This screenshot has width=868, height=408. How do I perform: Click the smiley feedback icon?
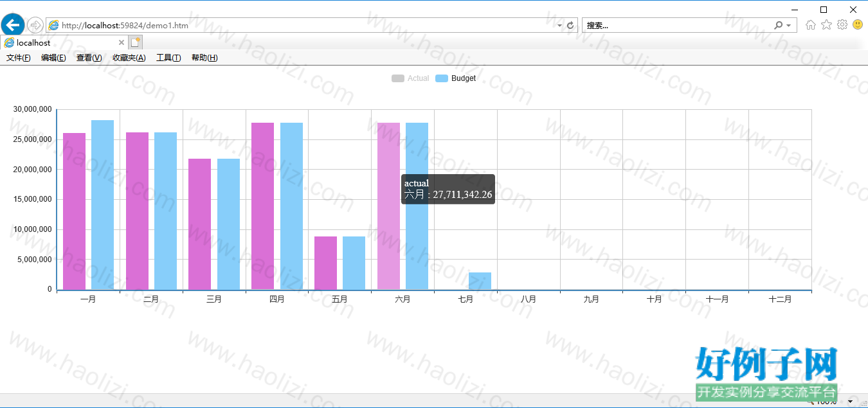[858, 24]
